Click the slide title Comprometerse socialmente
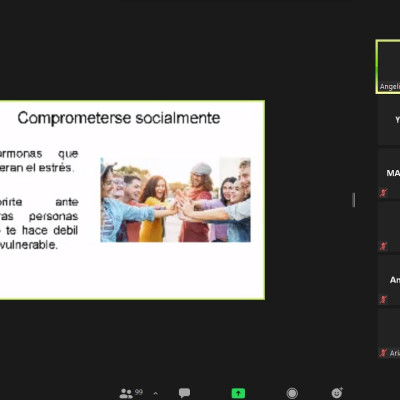The height and width of the screenshot is (400, 400). click(119, 118)
